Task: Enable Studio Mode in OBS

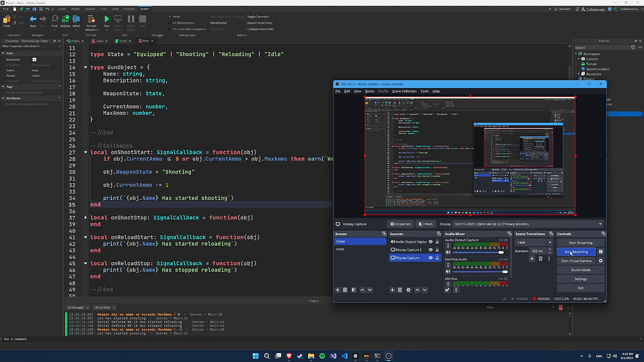Action: coord(580,270)
